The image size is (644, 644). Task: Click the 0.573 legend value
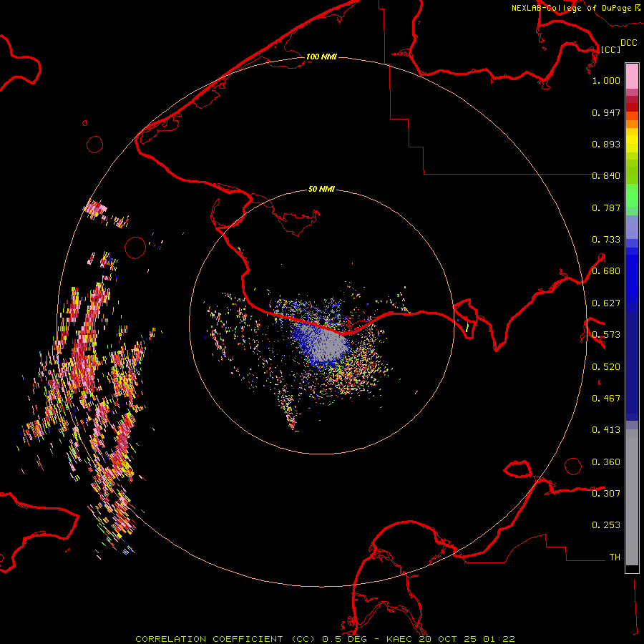coord(606,335)
